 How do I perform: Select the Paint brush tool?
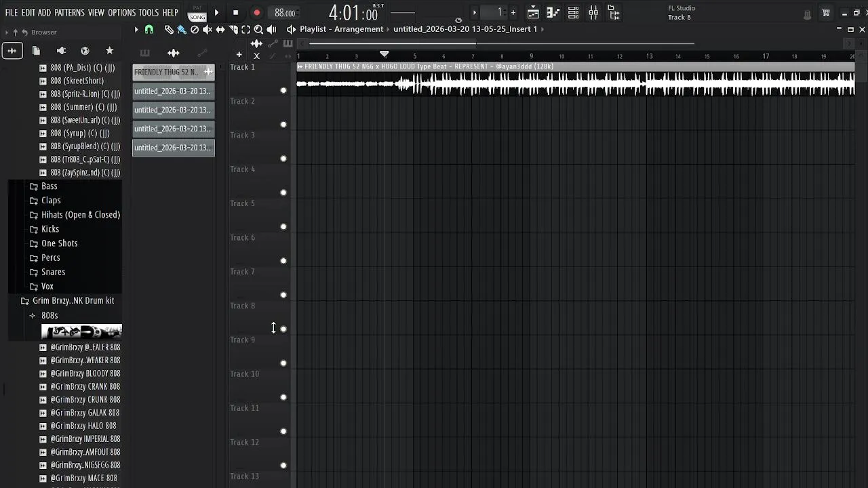pos(182,29)
